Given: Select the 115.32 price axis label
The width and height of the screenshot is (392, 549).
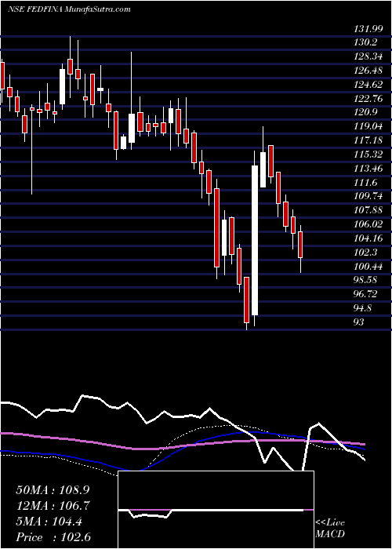Looking at the screenshot, I should tap(369, 155).
